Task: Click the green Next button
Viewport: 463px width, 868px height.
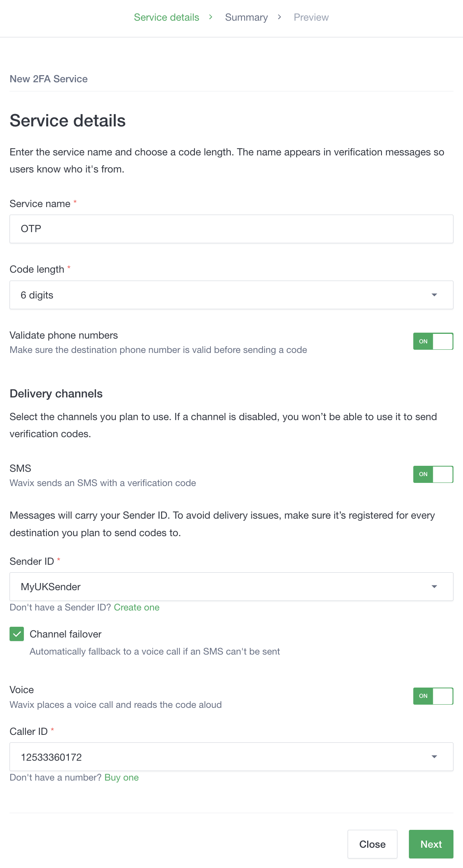Action: (431, 844)
